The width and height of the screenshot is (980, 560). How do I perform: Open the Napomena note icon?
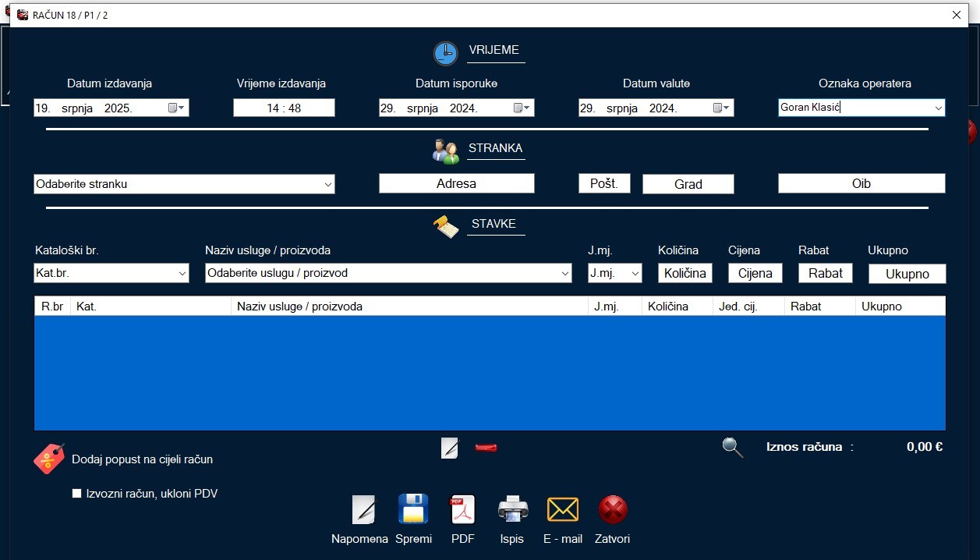[x=363, y=510]
